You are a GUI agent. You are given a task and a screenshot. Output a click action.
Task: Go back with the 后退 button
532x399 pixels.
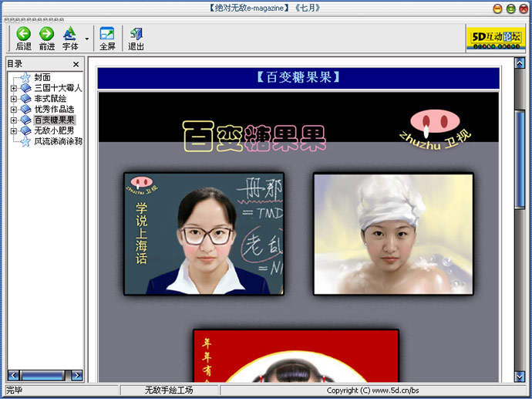click(23, 39)
